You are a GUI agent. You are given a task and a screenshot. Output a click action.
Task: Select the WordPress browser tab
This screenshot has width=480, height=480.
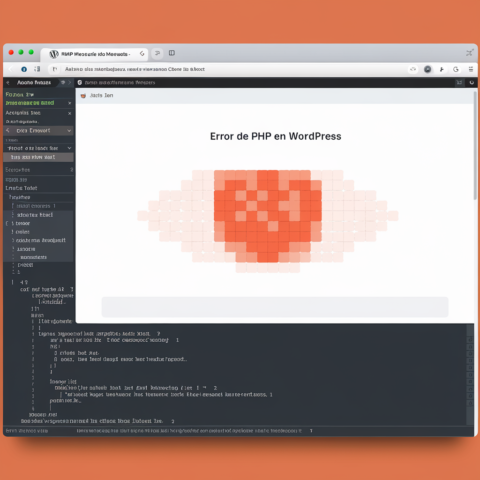pyautogui.click(x=94, y=54)
